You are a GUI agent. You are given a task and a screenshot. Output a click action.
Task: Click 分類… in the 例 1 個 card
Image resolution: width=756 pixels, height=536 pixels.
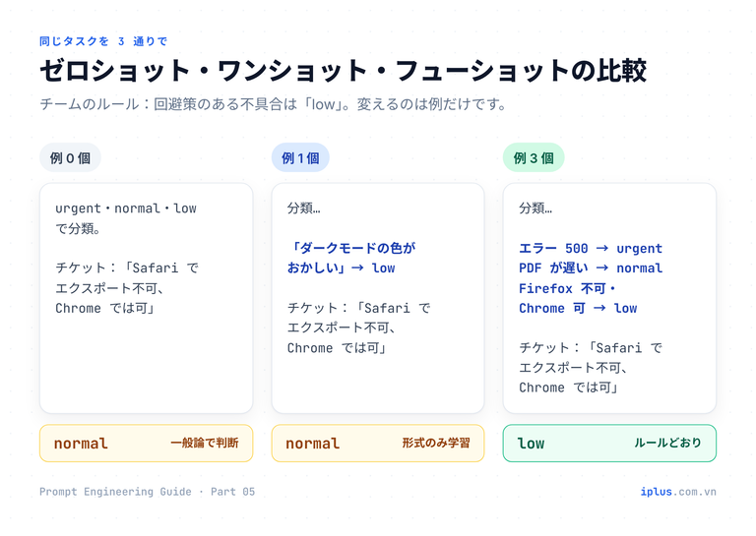(x=304, y=208)
